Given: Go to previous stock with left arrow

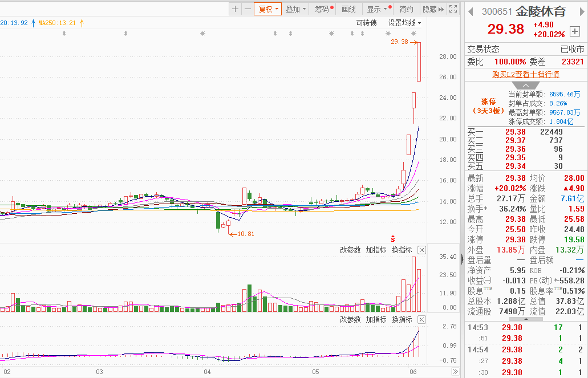Looking at the screenshot, I should [x=471, y=11].
